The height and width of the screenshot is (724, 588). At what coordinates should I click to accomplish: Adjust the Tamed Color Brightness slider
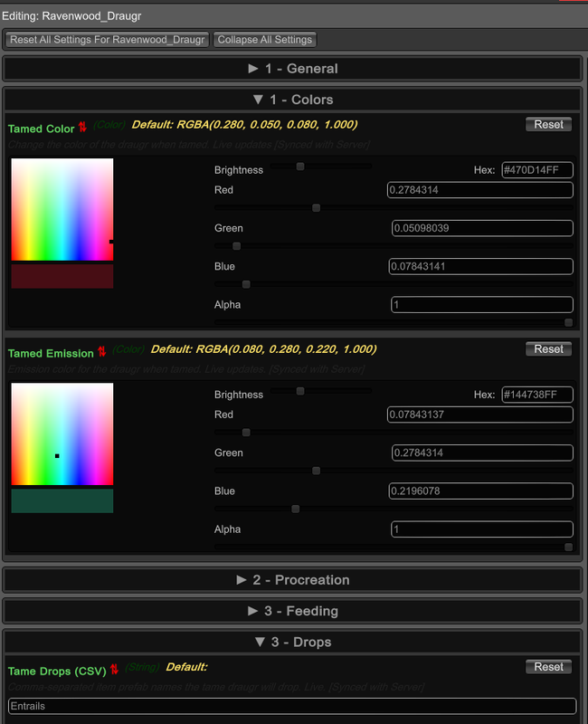[321, 167]
